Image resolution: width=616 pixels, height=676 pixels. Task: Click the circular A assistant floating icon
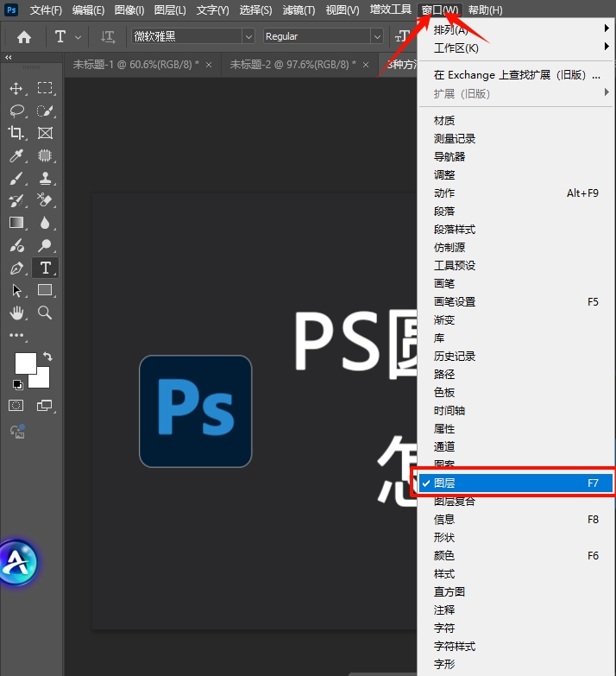point(18,563)
